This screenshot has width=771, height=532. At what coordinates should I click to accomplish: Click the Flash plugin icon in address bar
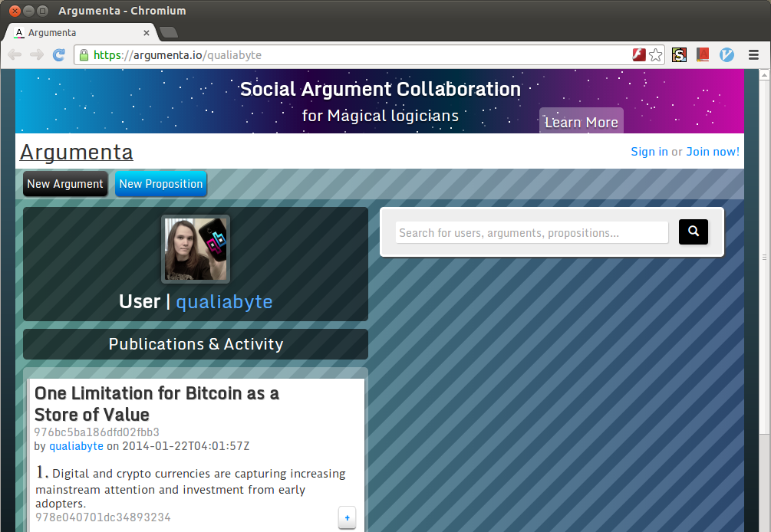click(x=638, y=55)
